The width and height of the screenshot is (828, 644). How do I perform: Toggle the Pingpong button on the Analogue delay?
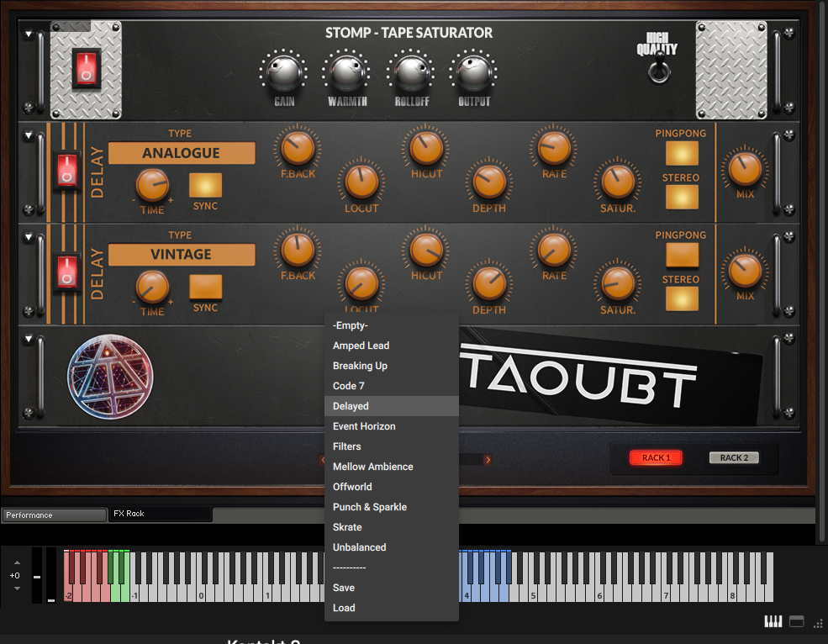(x=682, y=153)
